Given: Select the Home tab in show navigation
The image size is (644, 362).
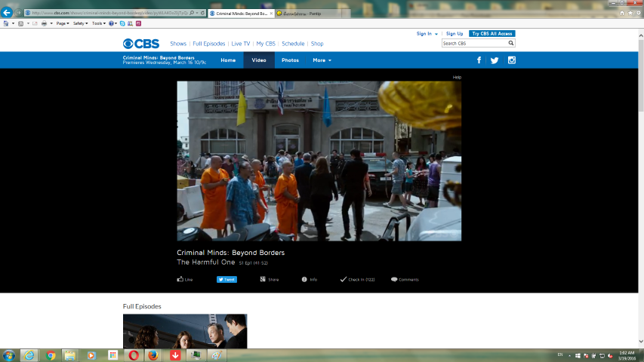Looking at the screenshot, I should coord(228,60).
